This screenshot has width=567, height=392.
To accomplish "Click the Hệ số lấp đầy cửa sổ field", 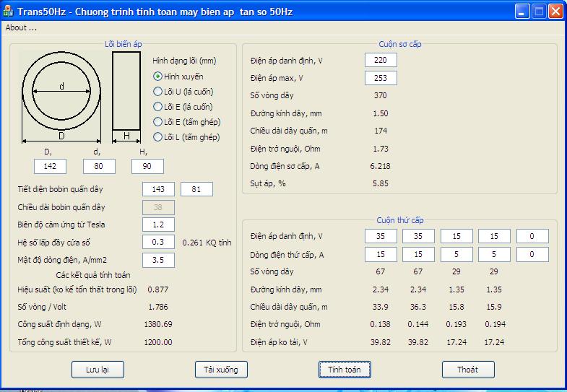I will (158, 243).
